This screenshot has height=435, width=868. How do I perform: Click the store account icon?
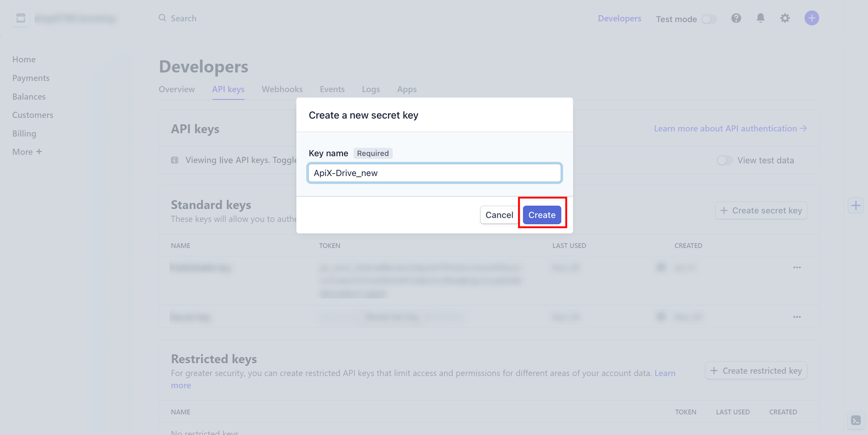[x=21, y=18]
